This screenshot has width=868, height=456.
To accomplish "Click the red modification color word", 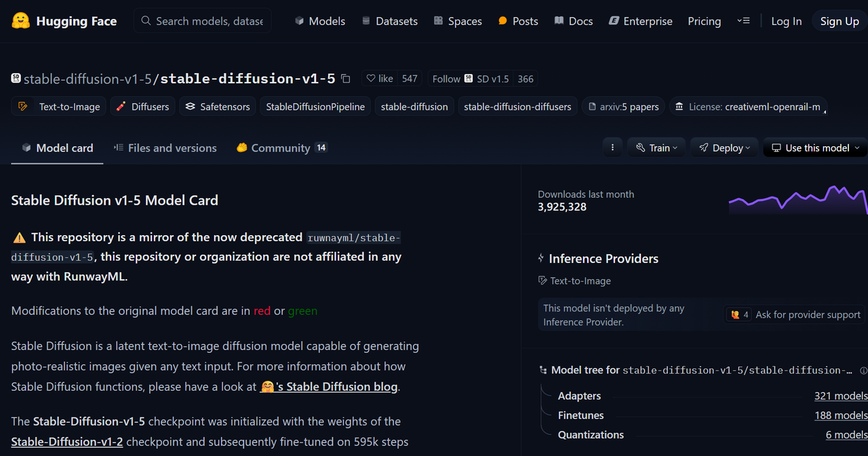I will pyautogui.click(x=262, y=311).
